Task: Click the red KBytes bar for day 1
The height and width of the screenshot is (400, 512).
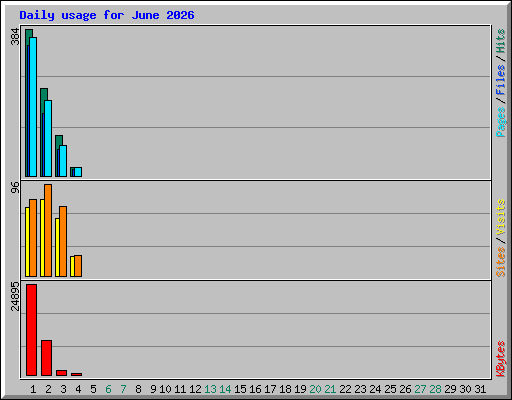Action: pyautogui.click(x=31, y=330)
